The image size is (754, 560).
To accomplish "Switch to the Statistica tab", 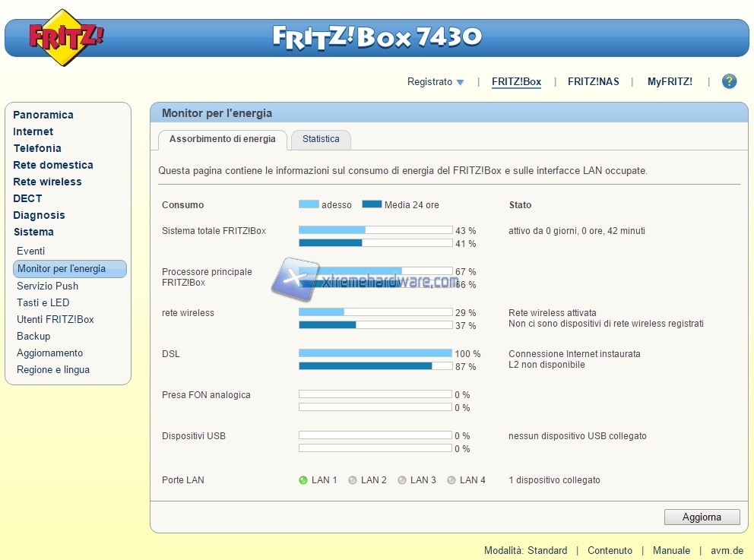I will coord(321,140).
